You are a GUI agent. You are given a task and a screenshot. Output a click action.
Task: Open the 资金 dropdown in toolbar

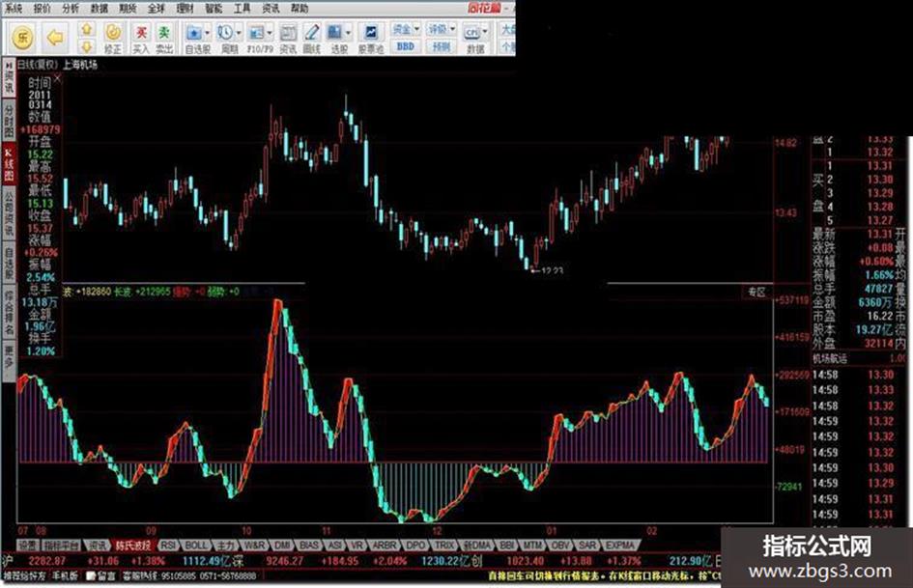click(x=405, y=29)
